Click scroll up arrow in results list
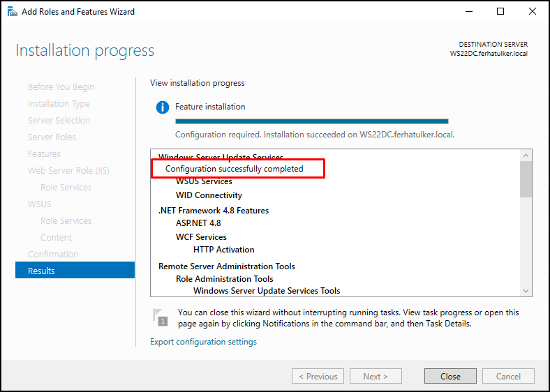Viewport: 550px width, 392px height. pyautogui.click(x=526, y=155)
